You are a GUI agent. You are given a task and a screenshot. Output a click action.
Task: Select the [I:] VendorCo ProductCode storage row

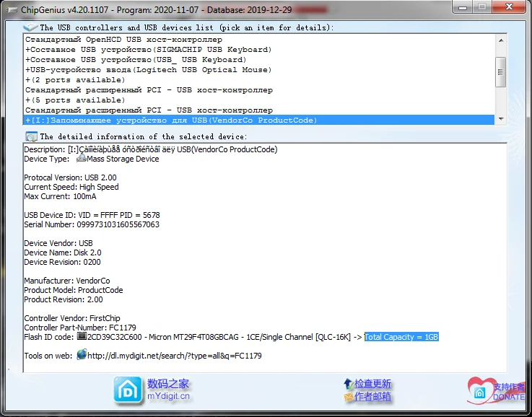pos(259,120)
